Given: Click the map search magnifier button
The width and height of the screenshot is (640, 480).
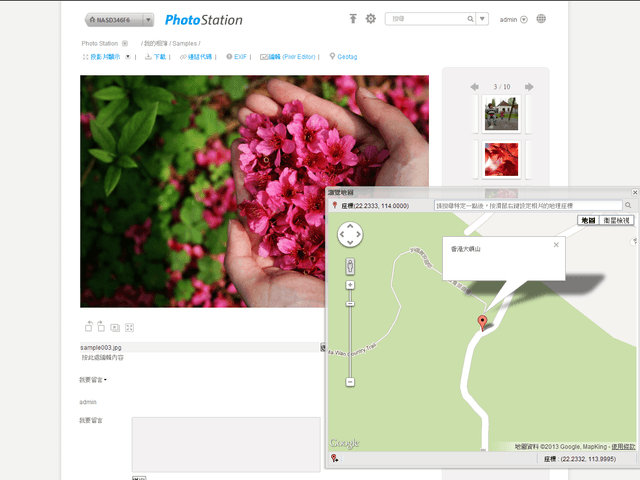Looking at the screenshot, I should tap(628, 205).
